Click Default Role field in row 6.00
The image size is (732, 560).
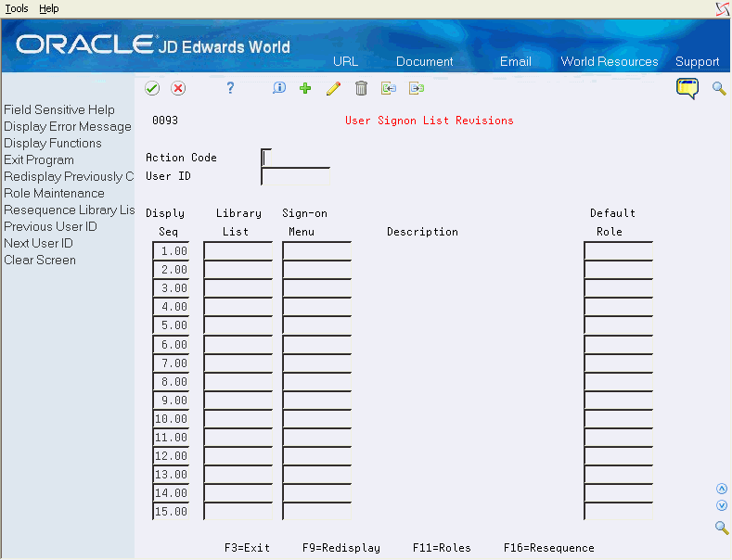[x=619, y=344]
